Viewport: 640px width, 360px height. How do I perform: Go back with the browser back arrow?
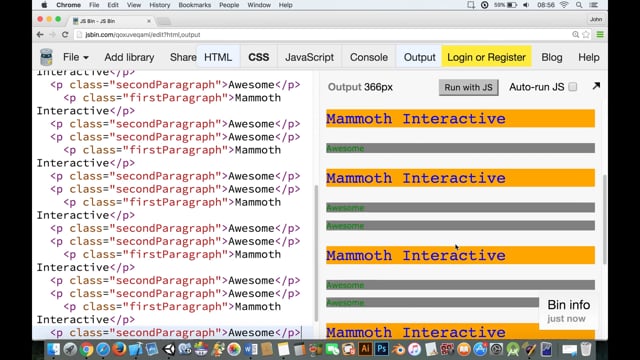click(40, 35)
